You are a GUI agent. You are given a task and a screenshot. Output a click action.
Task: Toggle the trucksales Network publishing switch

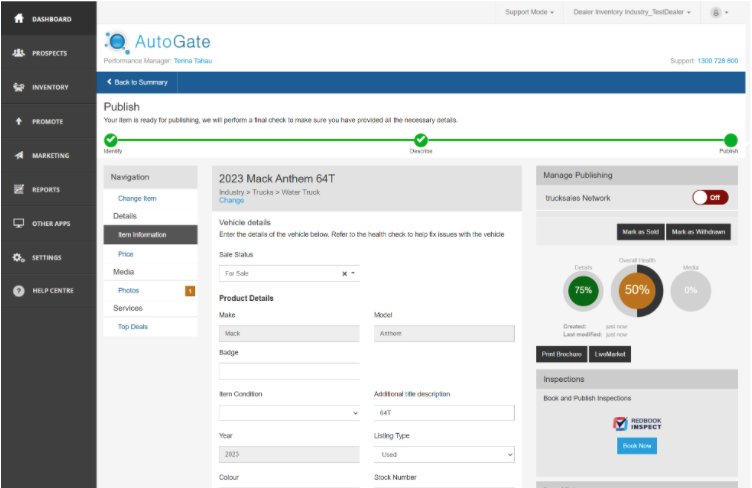(709, 198)
